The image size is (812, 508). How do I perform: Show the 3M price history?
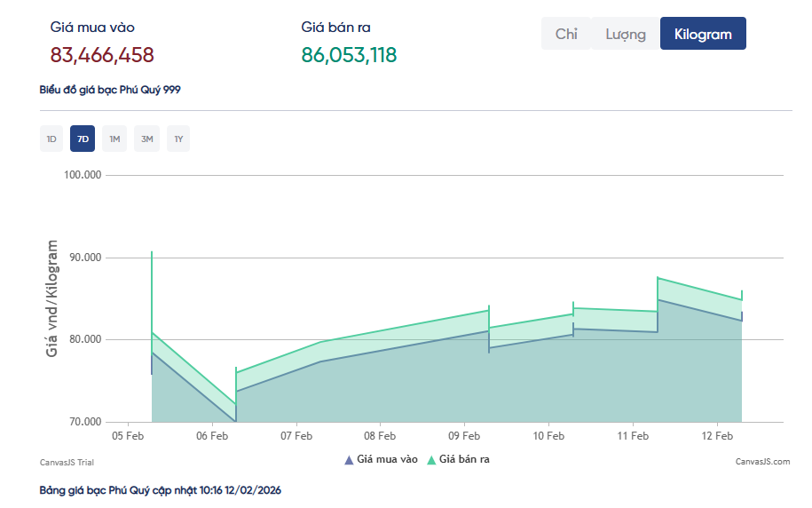pyautogui.click(x=146, y=139)
